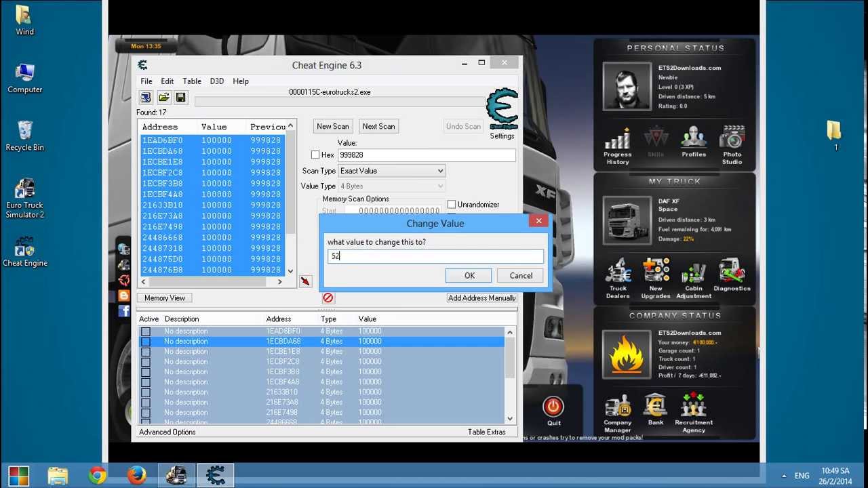Open Advanced Options

pyautogui.click(x=167, y=432)
